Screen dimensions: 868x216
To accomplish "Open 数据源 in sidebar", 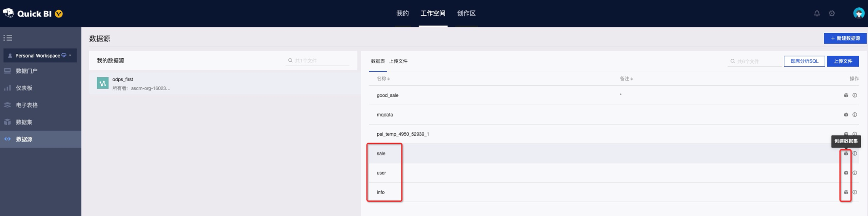I will coord(40,139).
